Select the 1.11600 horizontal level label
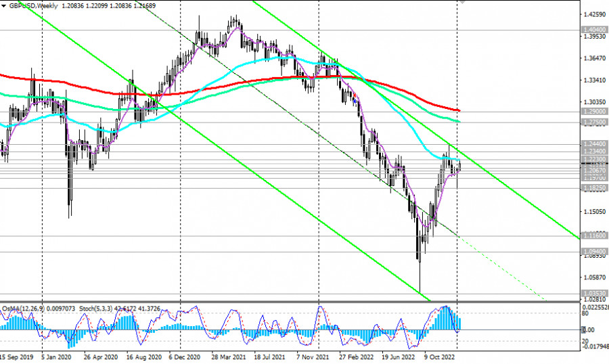 click(594, 235)
